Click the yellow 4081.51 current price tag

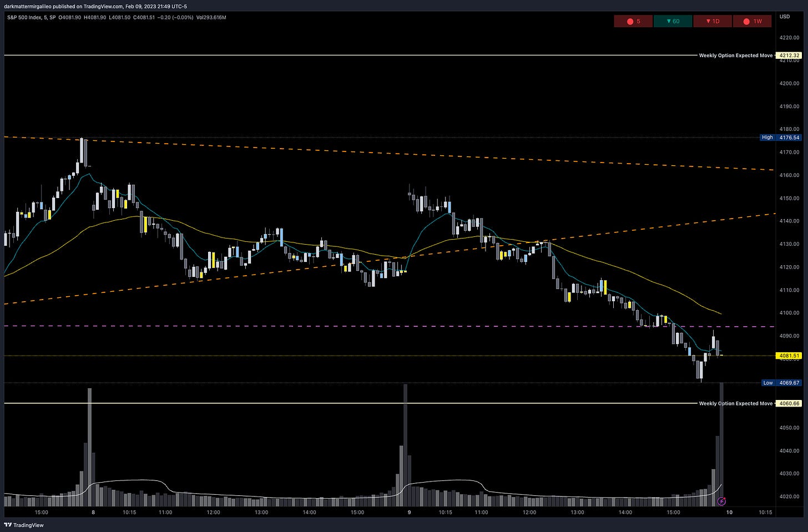[788, 356]
